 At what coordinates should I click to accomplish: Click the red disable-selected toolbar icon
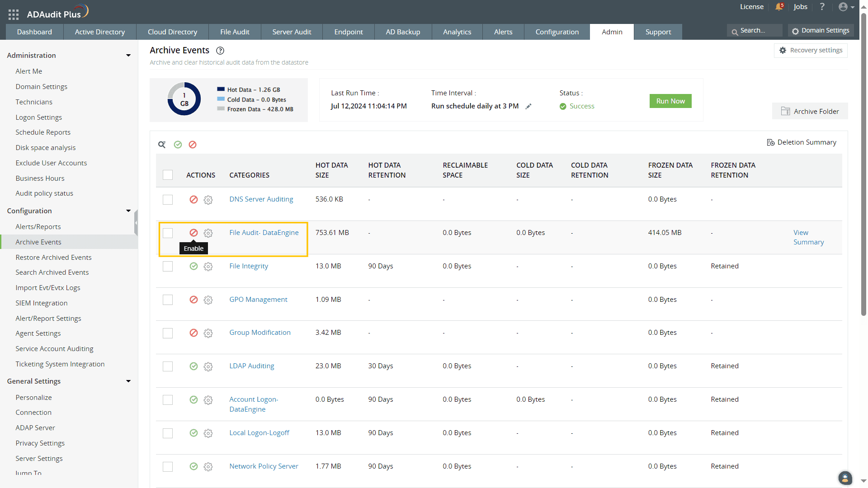tap(193, 145)
